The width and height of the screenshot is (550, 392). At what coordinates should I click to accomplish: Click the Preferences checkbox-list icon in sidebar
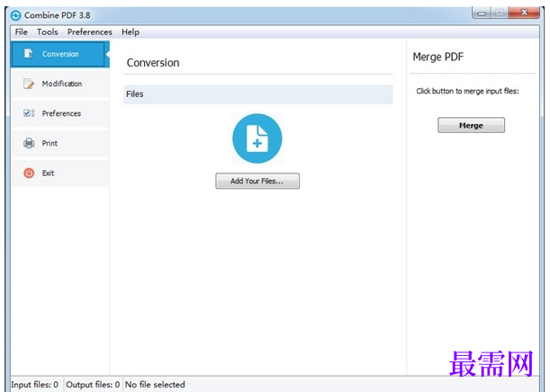point(29,113)
